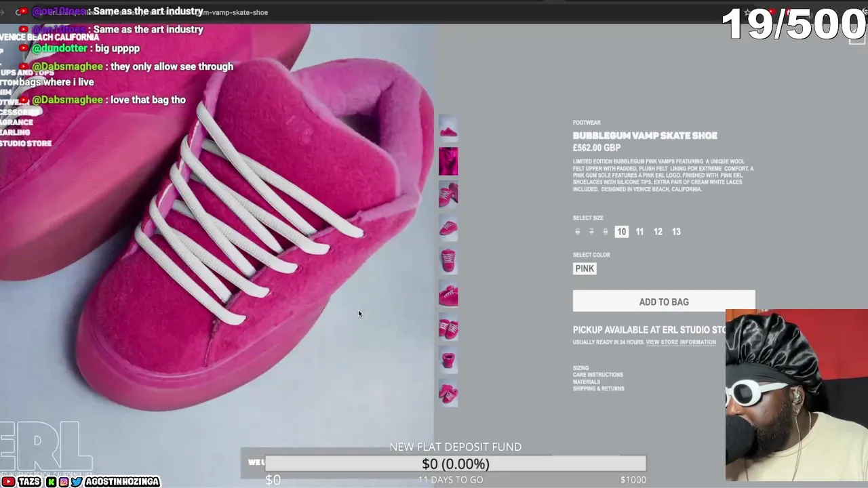Click the ERL outline logo at the bottom left
The width and height of the screenshot is (868, 488).
pos(46,445)
